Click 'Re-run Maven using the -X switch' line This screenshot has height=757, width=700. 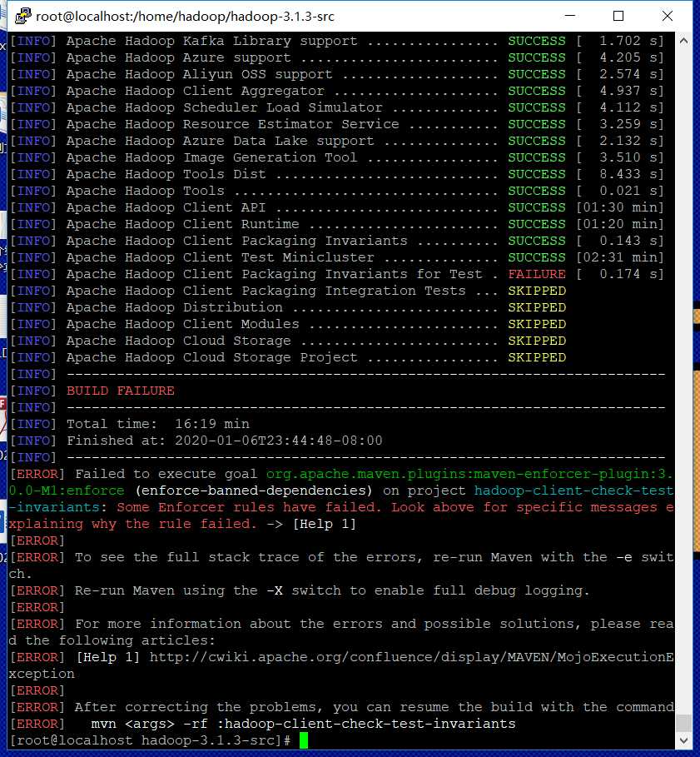coord(299,590)
